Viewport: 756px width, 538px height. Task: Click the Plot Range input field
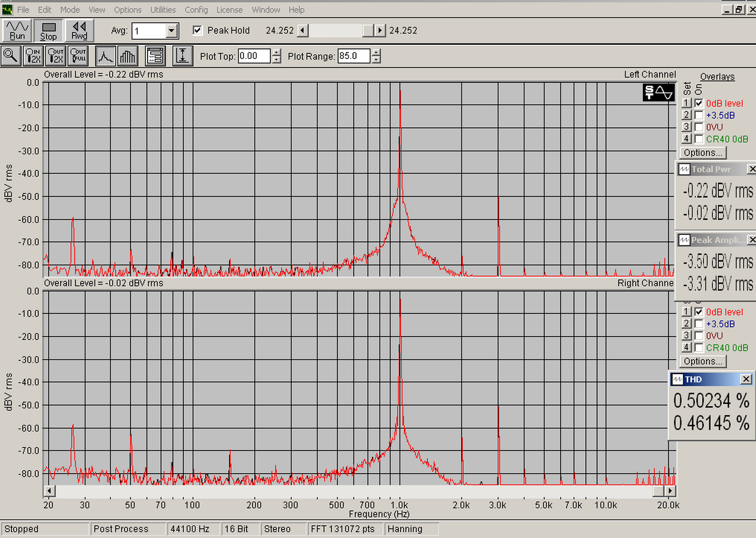354,56
